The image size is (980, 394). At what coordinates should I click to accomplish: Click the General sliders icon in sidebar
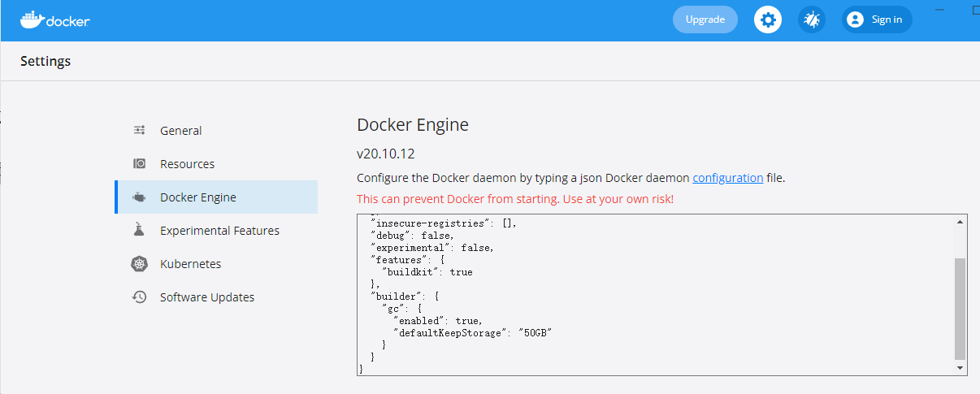(x=139, y=131)
